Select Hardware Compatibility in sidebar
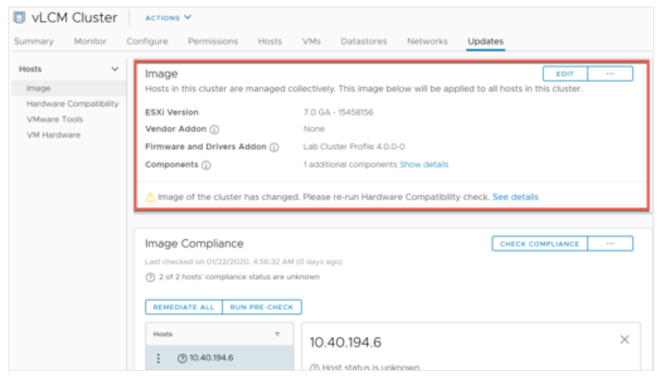 pyautogui.click(x=72, y=104)
